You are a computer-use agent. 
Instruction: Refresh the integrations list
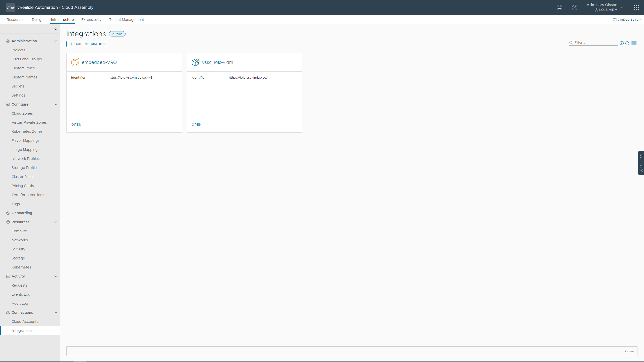pos(627,43)
